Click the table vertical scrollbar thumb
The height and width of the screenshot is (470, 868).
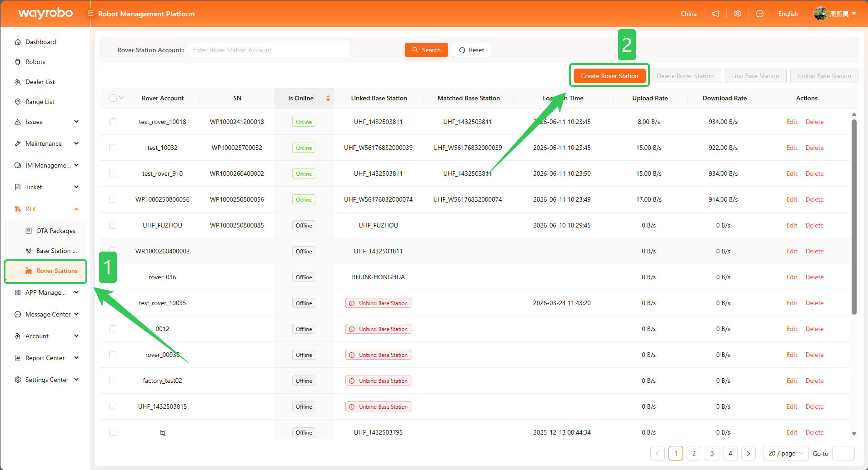(x=854, y=217)
